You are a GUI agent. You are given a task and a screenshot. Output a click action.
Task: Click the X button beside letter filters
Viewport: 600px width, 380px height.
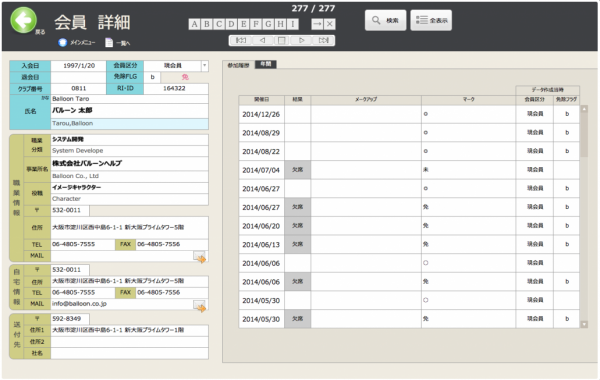tap(329, 24)
